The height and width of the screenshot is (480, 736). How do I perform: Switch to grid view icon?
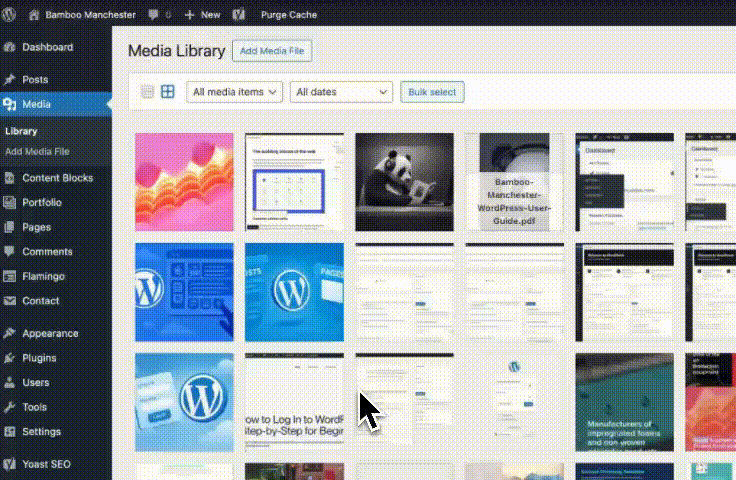168,91
